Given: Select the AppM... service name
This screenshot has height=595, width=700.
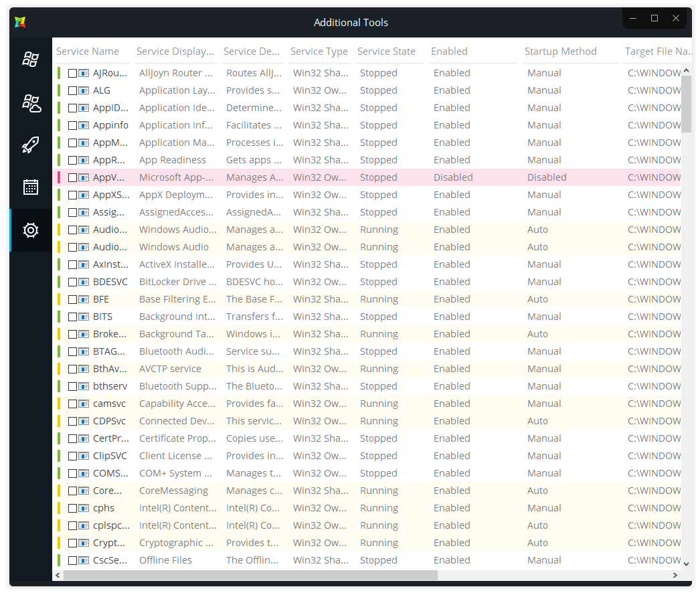Looking at the screenshot, I should pos(110,143).
